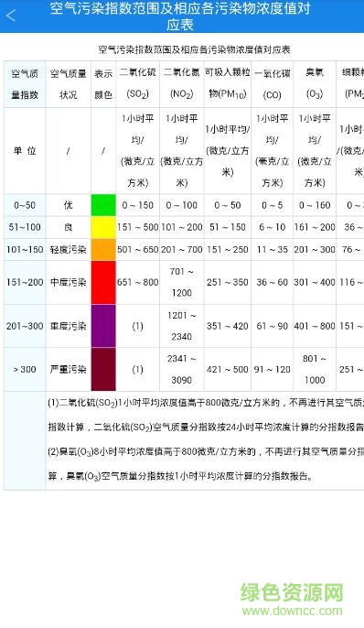Tap the PM10 value "51 ~ 150"
This screenshot has width=364, height=628.
pyautogui.click(x=228, y=227)
